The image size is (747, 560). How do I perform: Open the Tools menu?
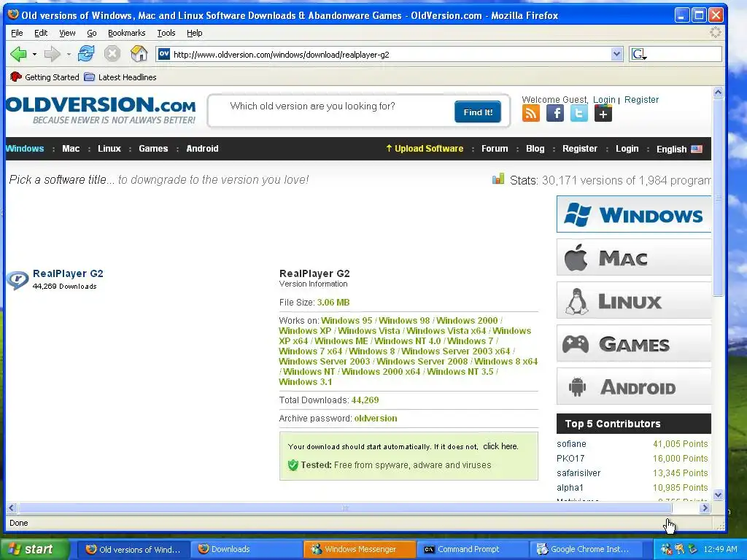click(x=166, y=33)
